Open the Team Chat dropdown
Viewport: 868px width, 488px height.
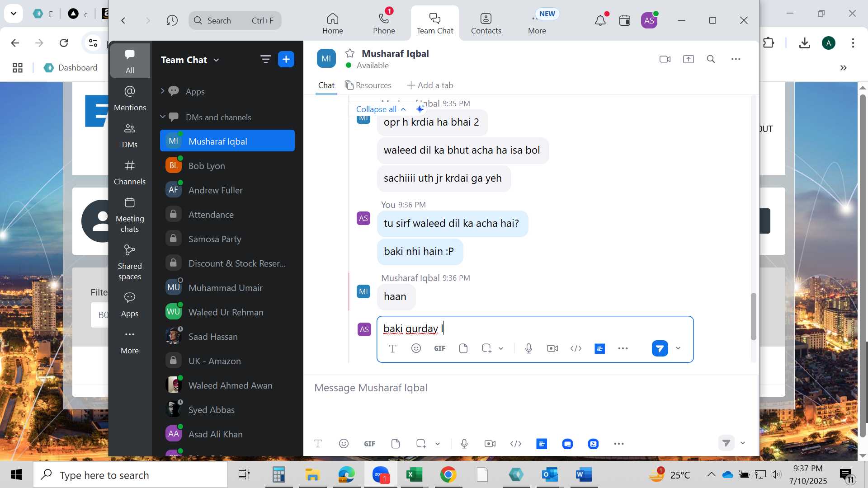190,60
